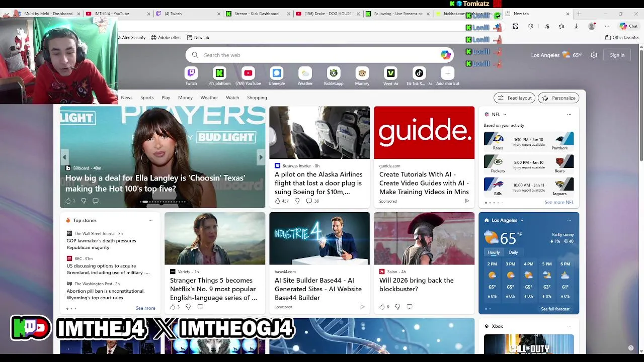Open See full forecast link
The width and height of the screenshot is (644, 362).
coord(555,309)
